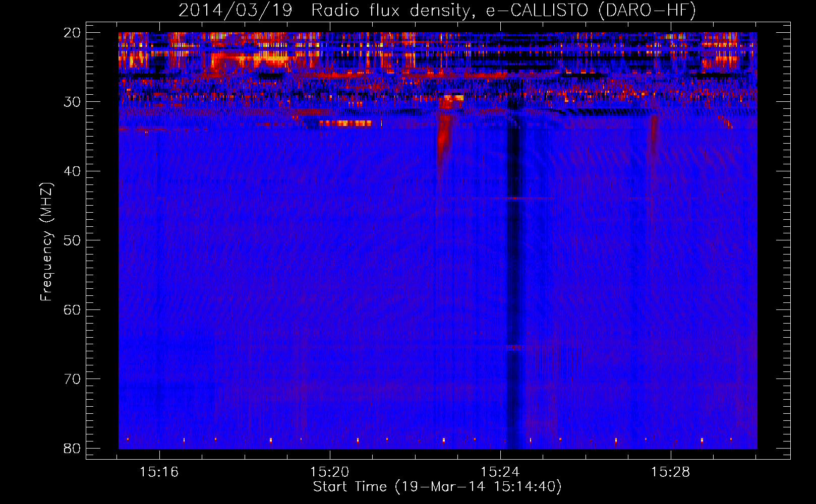Click the 30 MHz frequency tick label

click(73, 102)
